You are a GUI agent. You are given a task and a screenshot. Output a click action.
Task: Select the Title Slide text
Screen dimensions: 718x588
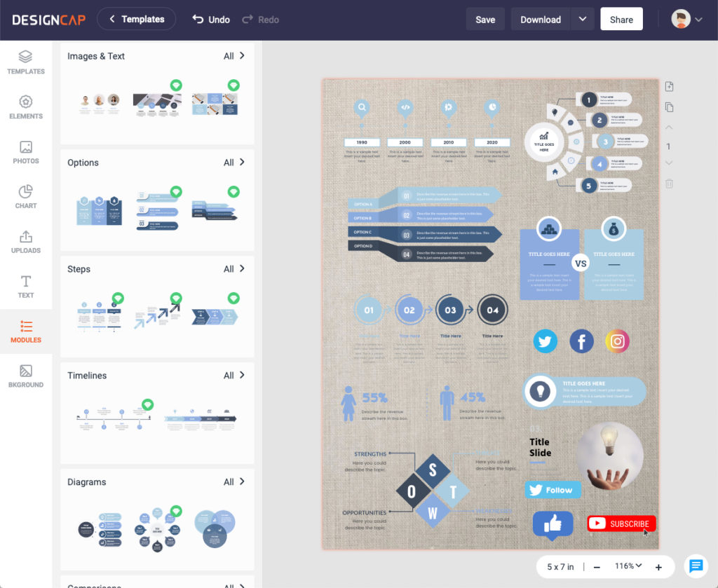tap(540, 448)
